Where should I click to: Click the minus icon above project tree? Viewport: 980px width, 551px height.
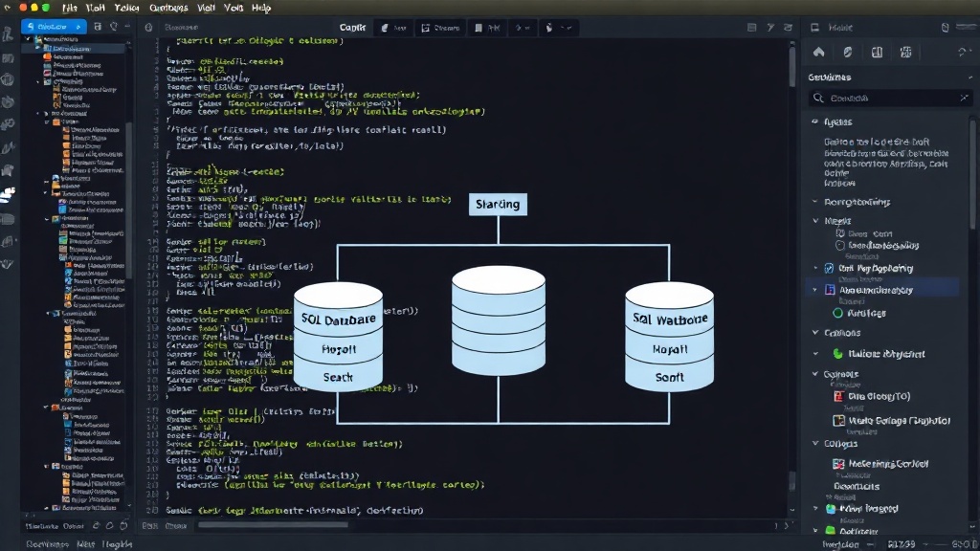[127, 27]
